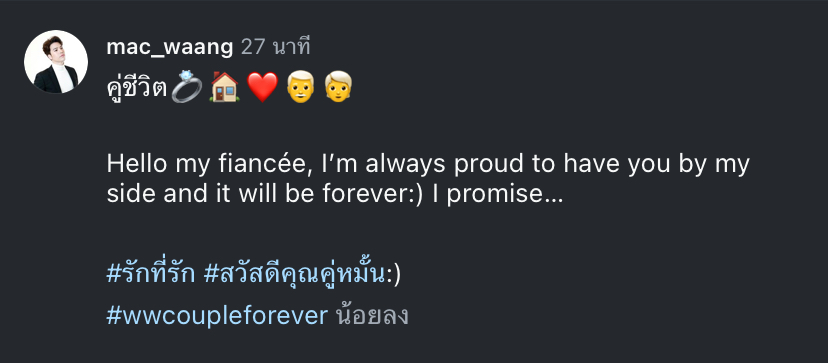Click the 27 นาที timestamp

(x=275, y=47)
